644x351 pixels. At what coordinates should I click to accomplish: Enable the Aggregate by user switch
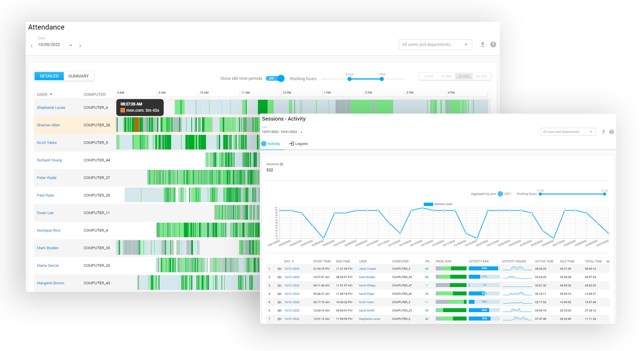(x=504, y=194)
